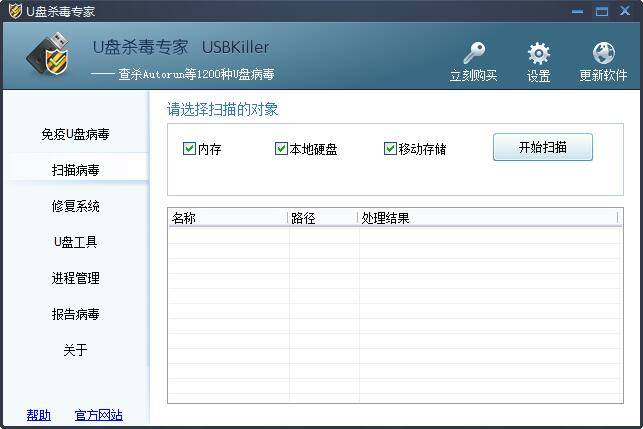This screenshot has height=429, width=643.
Task: Close the U盘杀毒专家 window
Action: coord(625,11)
